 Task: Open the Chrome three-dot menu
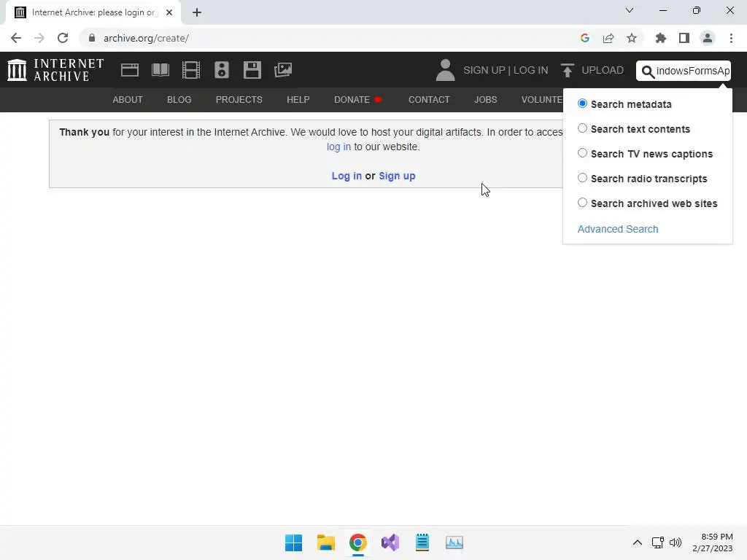(731, 38)
